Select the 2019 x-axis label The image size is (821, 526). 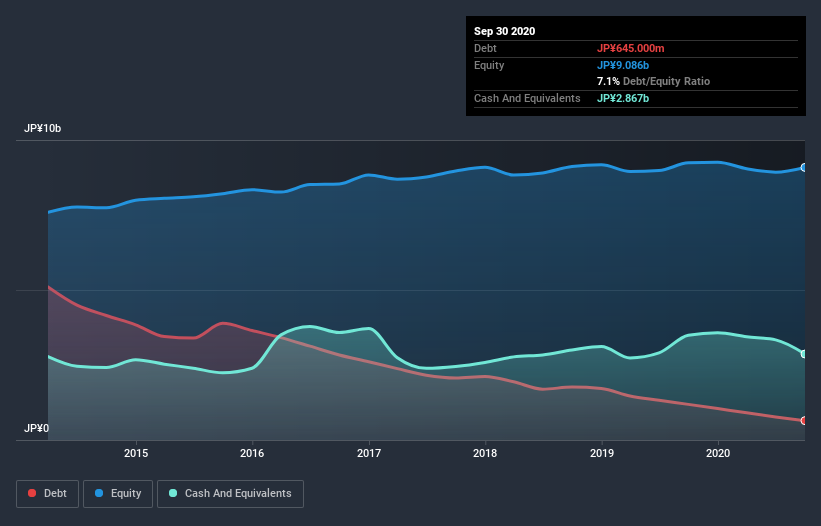click(x=602, y=453)
